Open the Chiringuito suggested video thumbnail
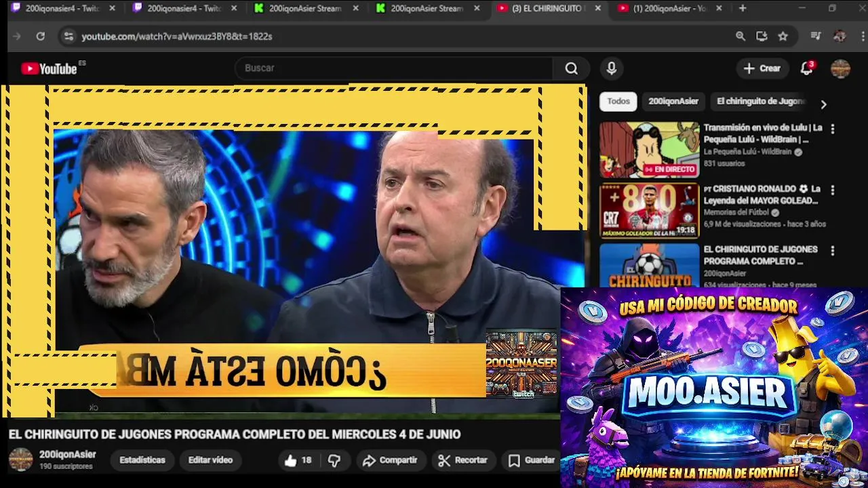This screenshot has height=488, width=868. click(x=649, y=266)
